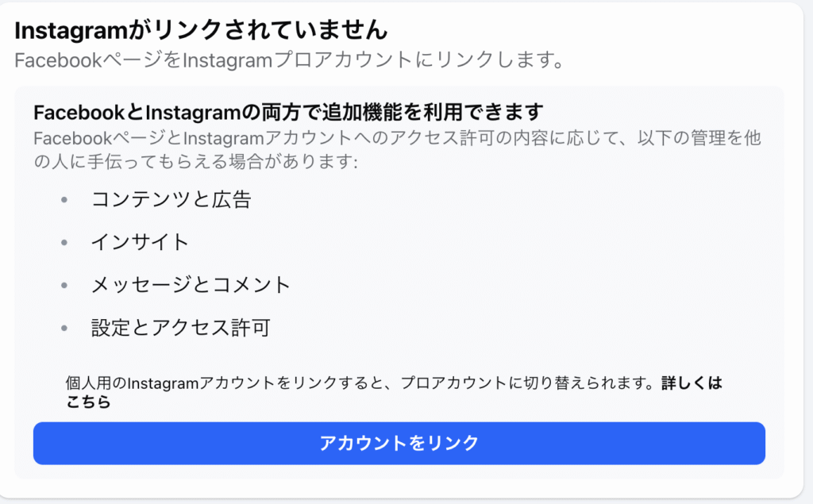
Task: Click the word Instagram in the top heading
Action: tap(71, 31)
